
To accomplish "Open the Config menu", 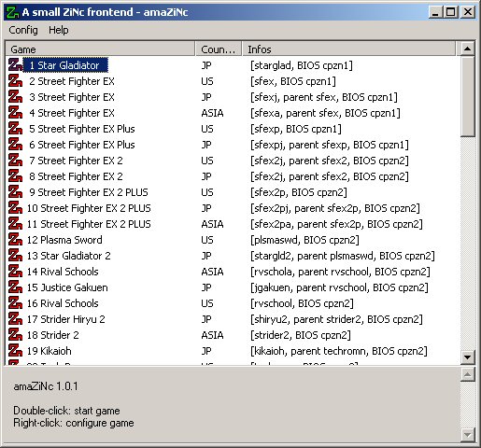I will [23, 30].
